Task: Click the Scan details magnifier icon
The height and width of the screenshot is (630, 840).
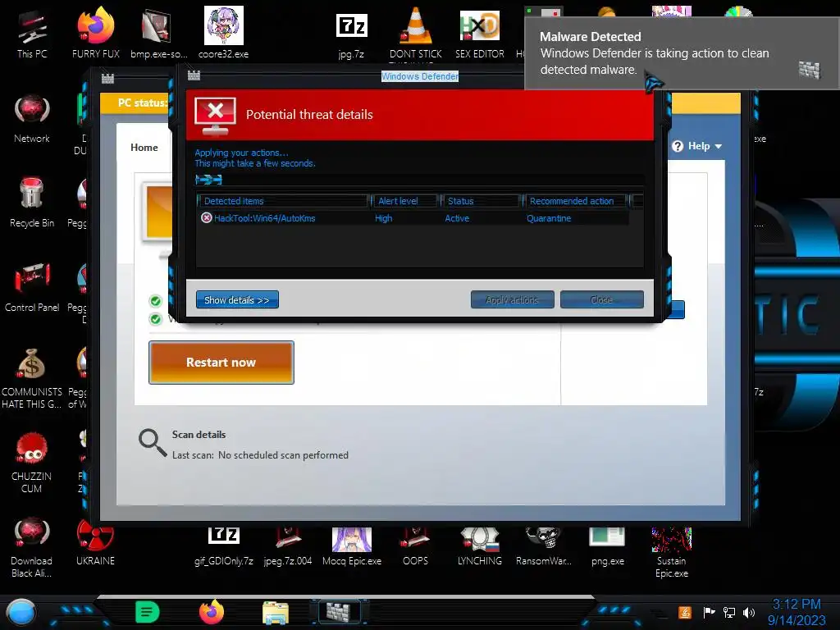Action: coord(153,442)
